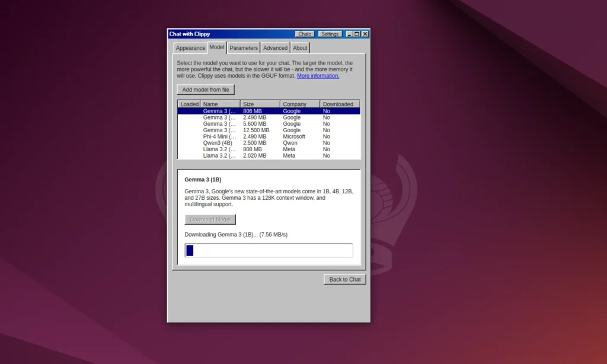This screenshot has height=364, width=607.
Task: Maximize the Chat with Clippy window
Action: (357, 34)
